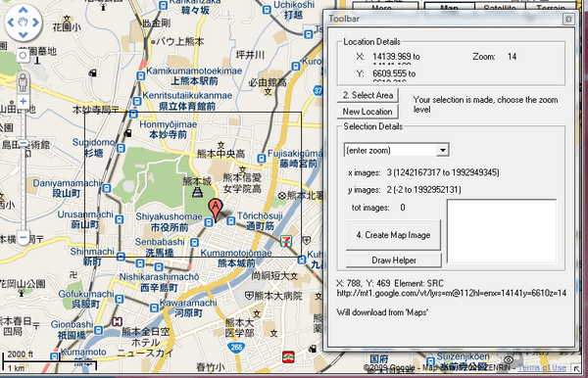Expand the overview map arrow in the map corner
This screenshot has width=588, height=378.
tap(575, 368)
